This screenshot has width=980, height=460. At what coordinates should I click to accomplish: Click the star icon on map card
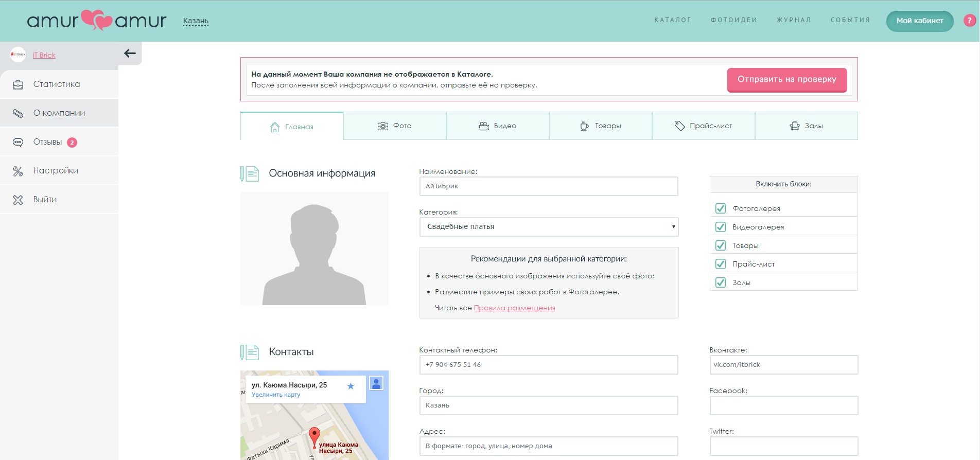(x=351, y=386)
